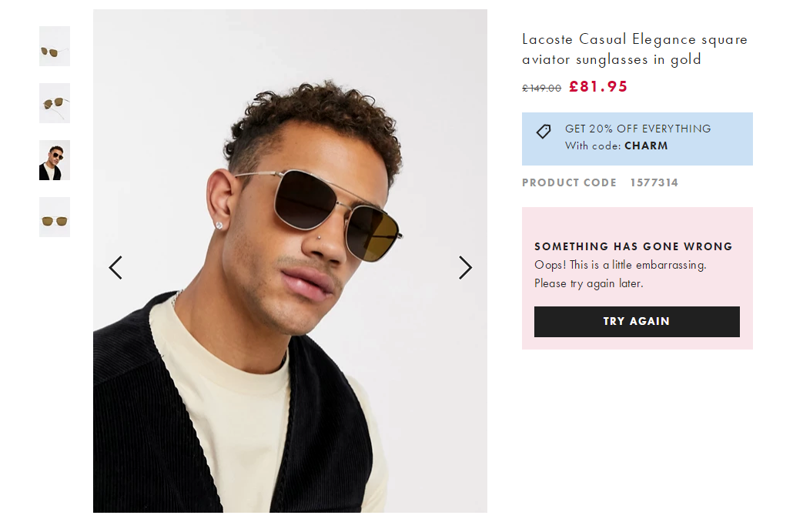Click the price tag icon in promo banner

click(544, 132)
